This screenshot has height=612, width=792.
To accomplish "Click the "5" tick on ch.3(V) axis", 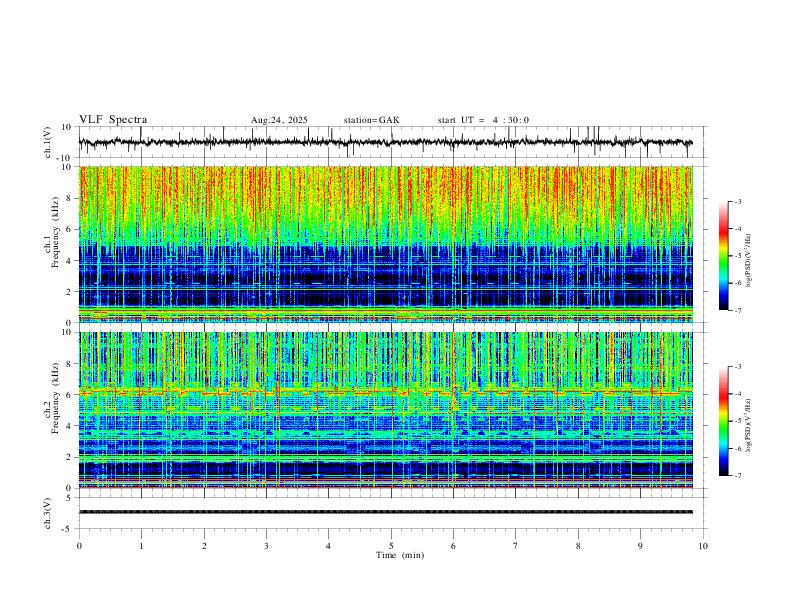I will [x=69, y=497].
